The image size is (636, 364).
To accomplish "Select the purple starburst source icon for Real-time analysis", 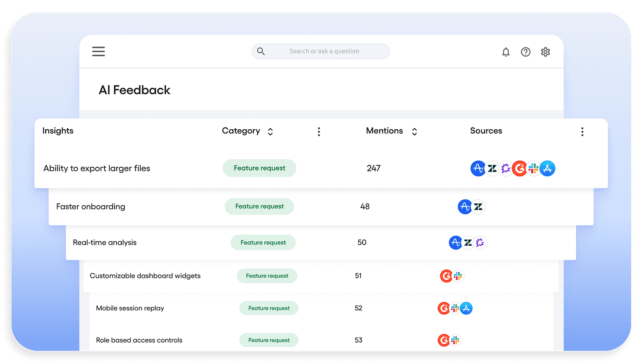I will tap(480, 242).
